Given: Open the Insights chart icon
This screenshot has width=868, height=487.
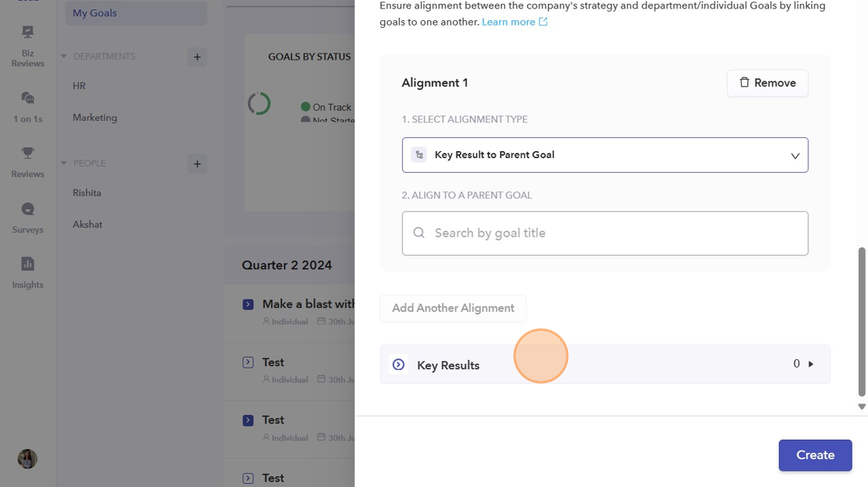Looking at the screenshot, I should [x=28, y=272].
